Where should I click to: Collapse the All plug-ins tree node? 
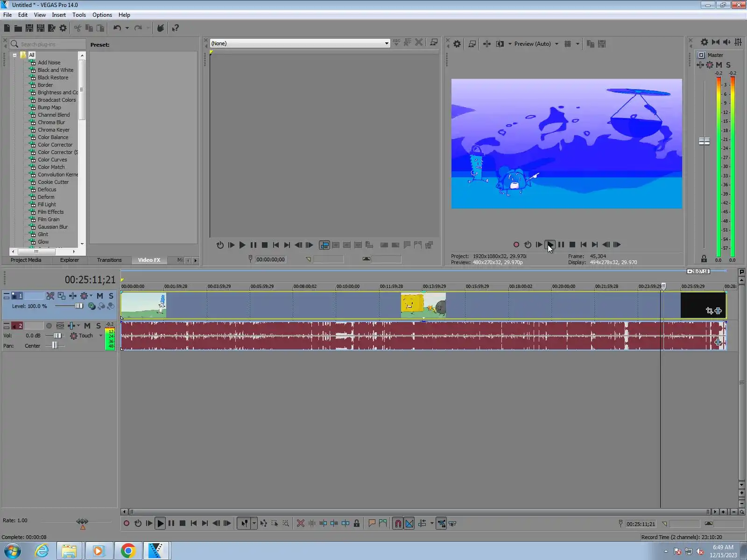pyautogui.click(x=14, y=55)
